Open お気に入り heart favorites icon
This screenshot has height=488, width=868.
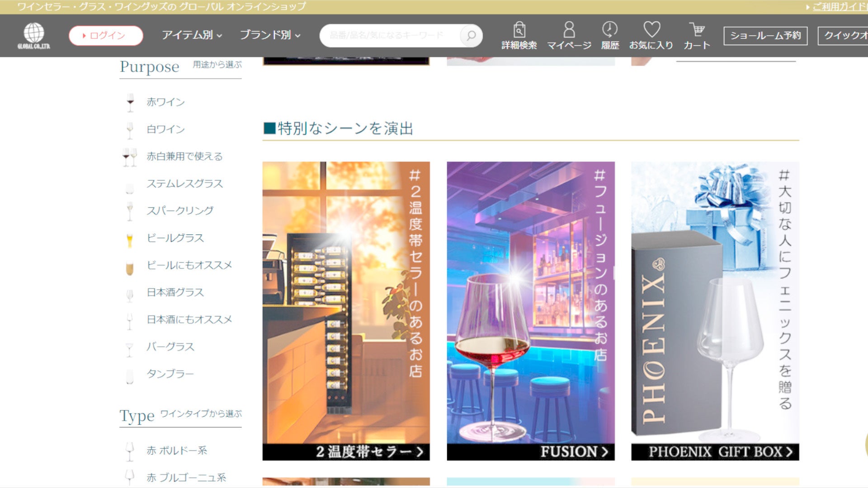tap(651, 30)
